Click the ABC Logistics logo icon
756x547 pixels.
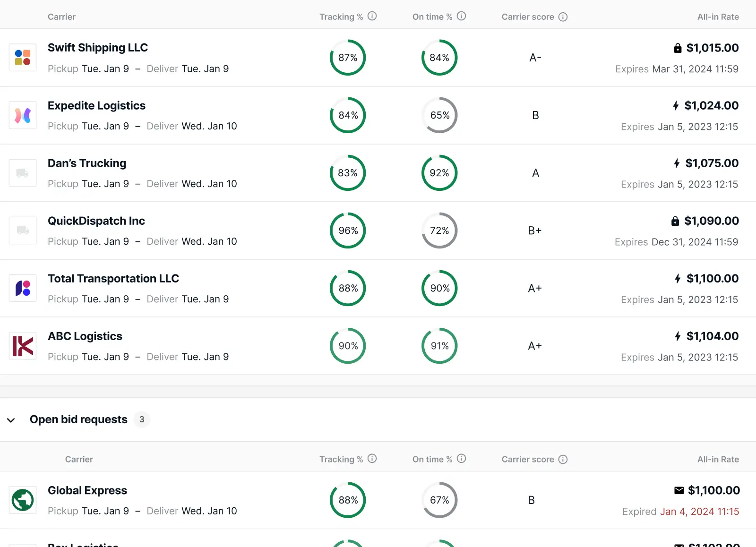(23, 346)
